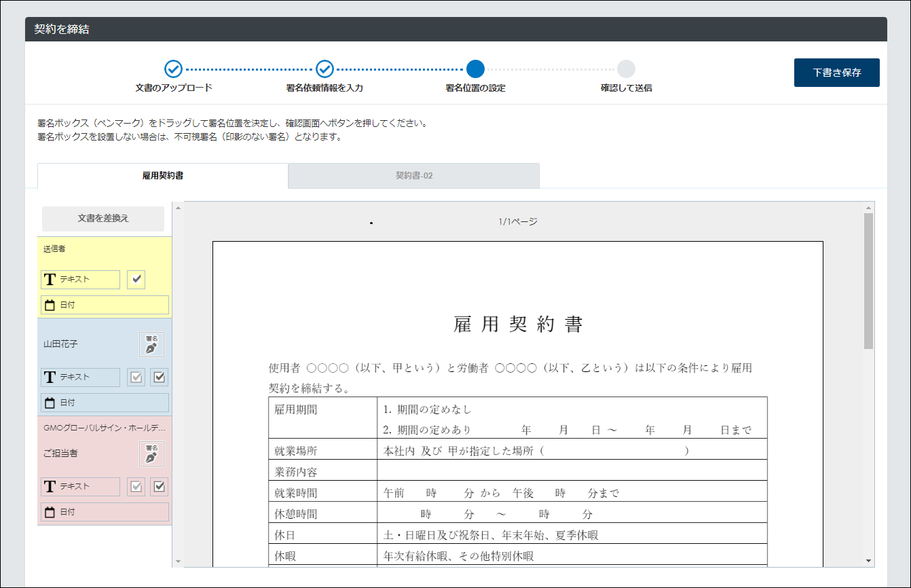
Task: Click the 休憩時間 table cell
Action: coord(323,513)
